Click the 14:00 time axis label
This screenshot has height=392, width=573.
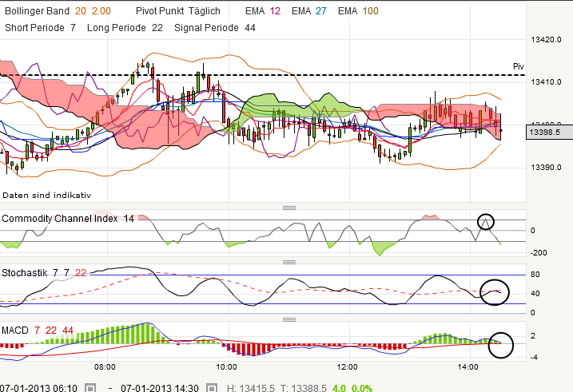tap(468, 367)
